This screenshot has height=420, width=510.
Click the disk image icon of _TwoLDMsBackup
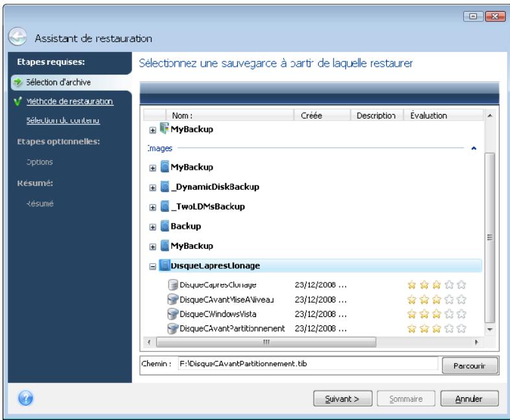(165, 206)
